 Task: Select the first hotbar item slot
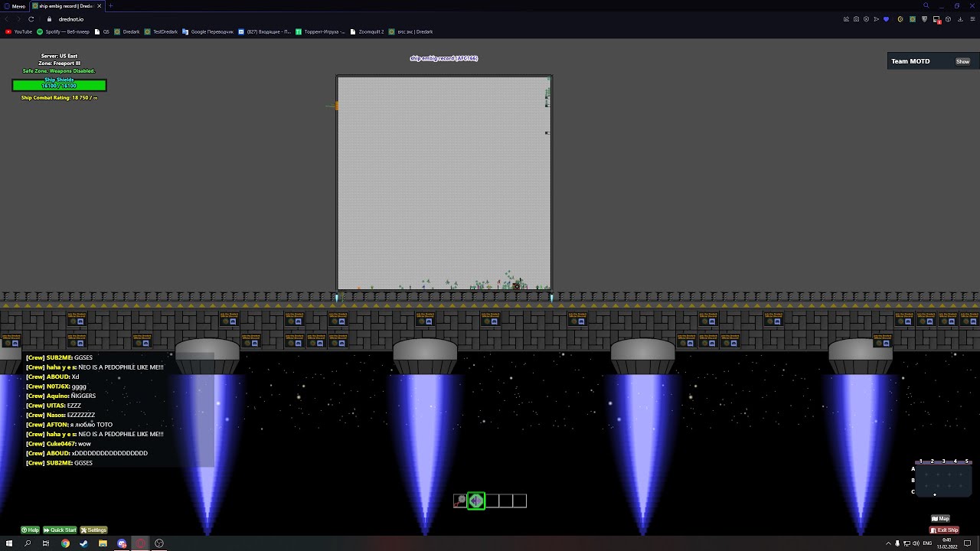[x=460, y=500]
